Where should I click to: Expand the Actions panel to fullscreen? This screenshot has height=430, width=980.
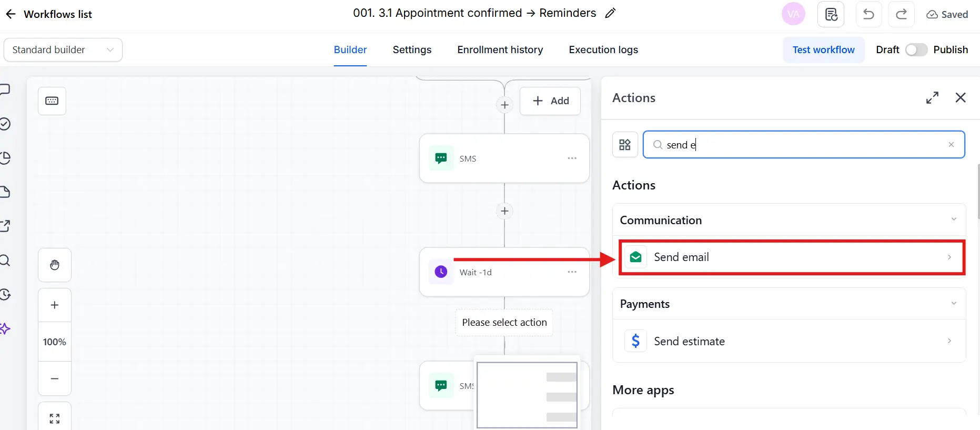click(932, 98)
